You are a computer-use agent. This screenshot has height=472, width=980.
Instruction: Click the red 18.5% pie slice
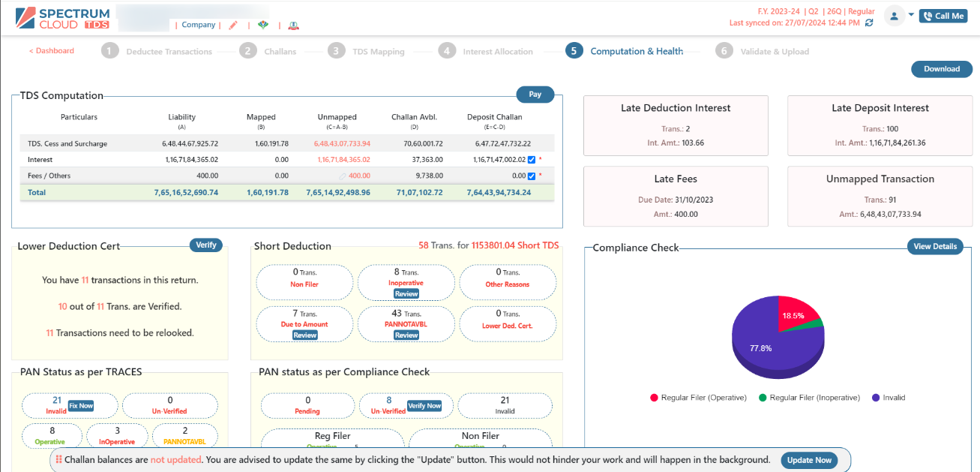796,314
